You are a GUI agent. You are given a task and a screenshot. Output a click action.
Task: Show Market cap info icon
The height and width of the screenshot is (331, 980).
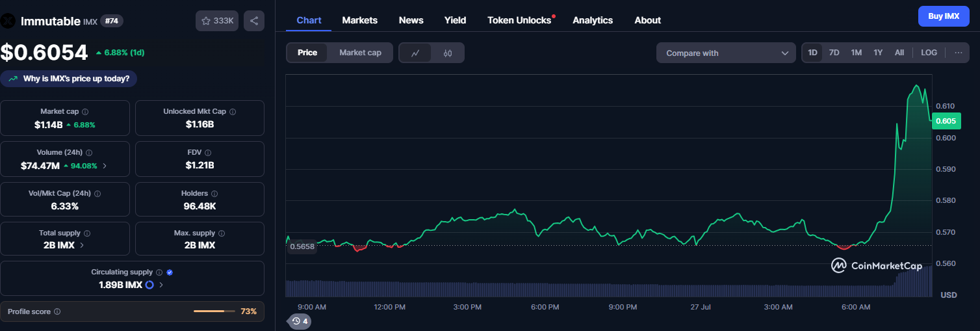point(85,112)
